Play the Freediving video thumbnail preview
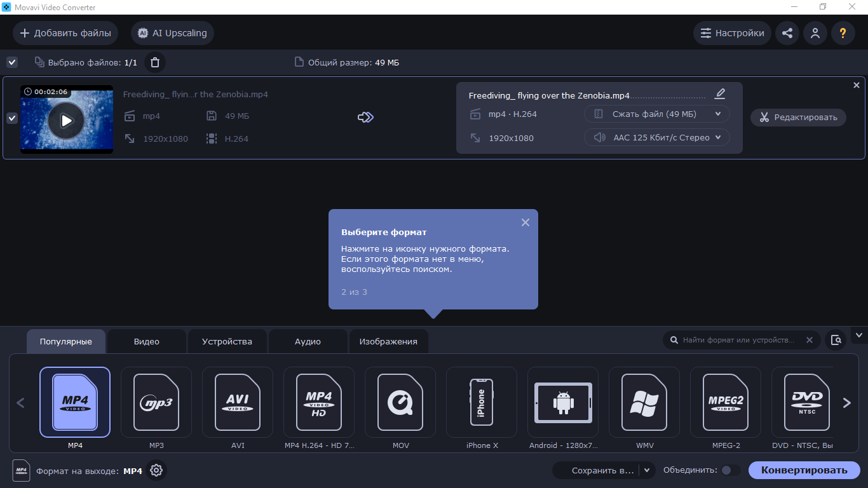868x488 pixels. (x=66, y=120)
